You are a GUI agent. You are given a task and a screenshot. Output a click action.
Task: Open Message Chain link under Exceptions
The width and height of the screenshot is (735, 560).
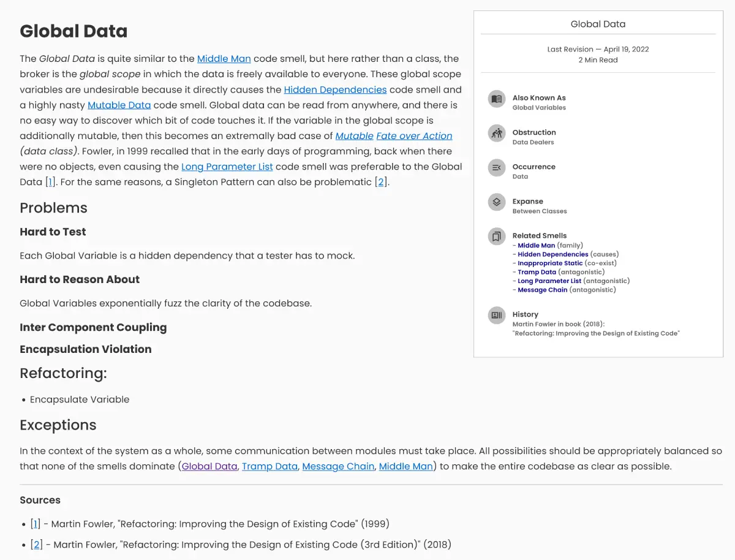pos(338,466)
